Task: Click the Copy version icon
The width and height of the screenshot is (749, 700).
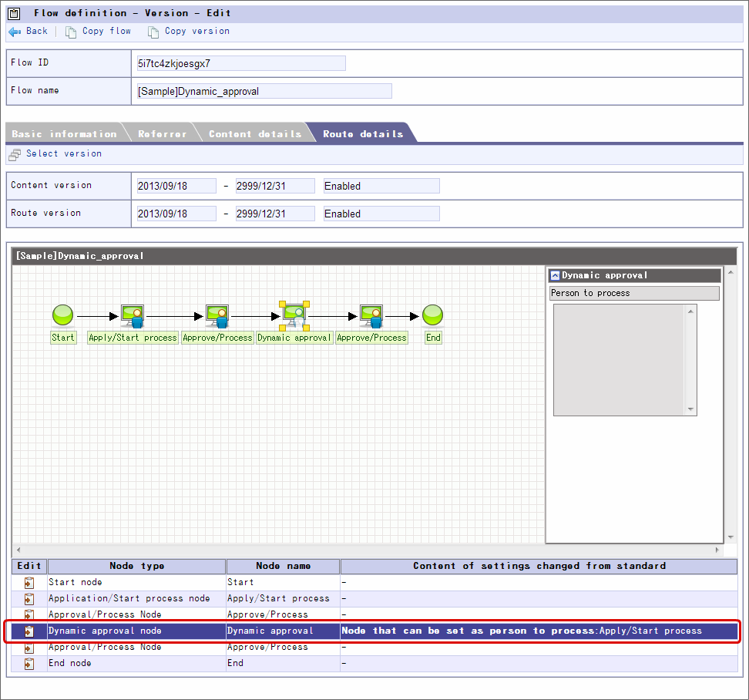Action: pos(153,32)
